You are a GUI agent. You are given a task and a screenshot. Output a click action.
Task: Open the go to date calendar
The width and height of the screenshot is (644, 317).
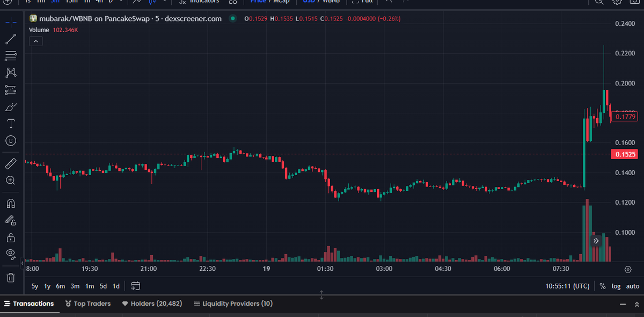pos(135,286)
